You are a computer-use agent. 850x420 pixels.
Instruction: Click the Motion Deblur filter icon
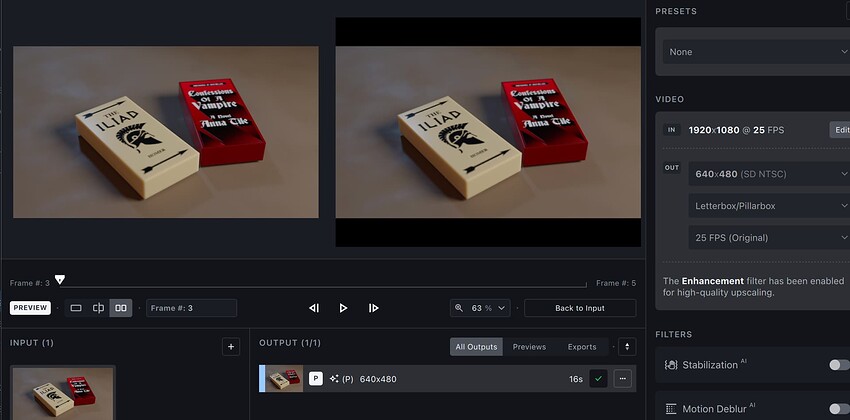pos(671,409)
